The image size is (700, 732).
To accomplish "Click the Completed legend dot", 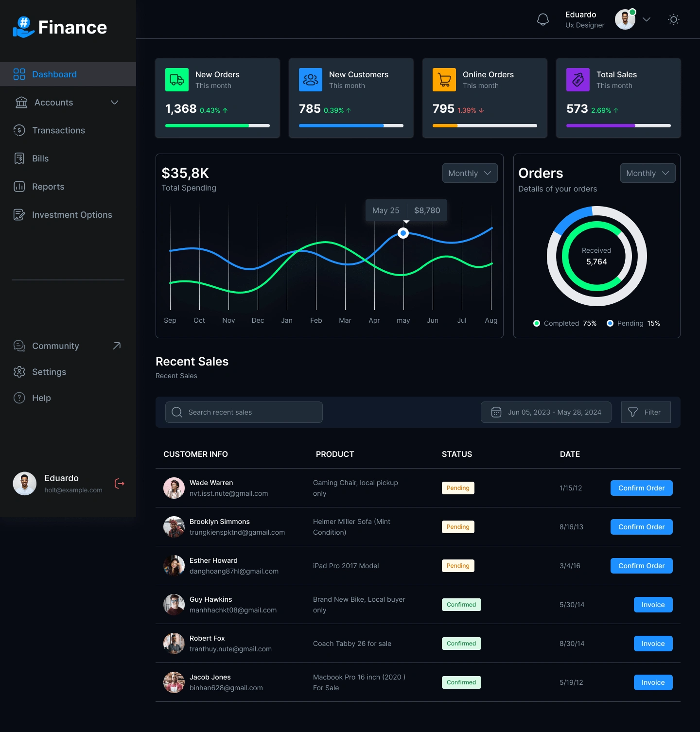I will click(x=537, y=323).
